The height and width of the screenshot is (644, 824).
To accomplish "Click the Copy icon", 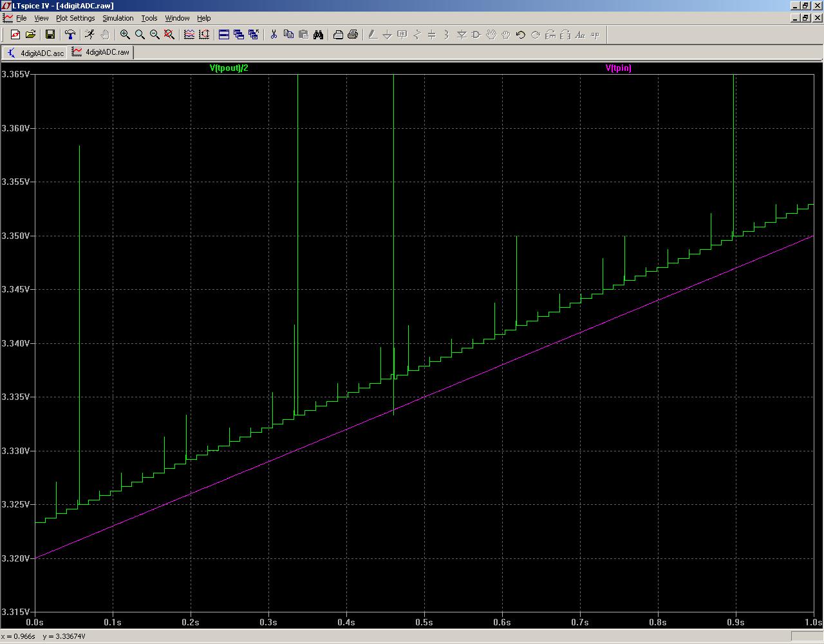I will click(288, 35).
